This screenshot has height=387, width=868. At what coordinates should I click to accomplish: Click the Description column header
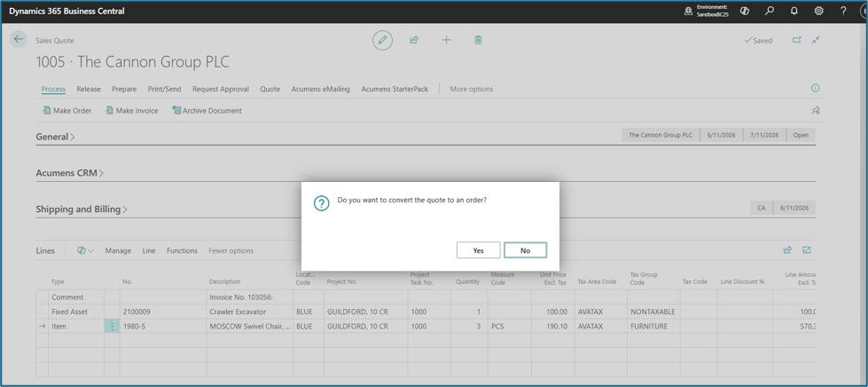[x=224, y=281]
